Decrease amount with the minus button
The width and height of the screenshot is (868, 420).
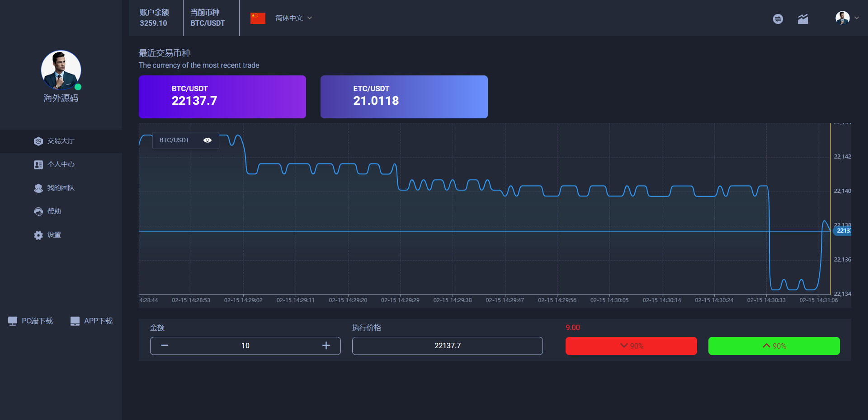tap(165, 345)
